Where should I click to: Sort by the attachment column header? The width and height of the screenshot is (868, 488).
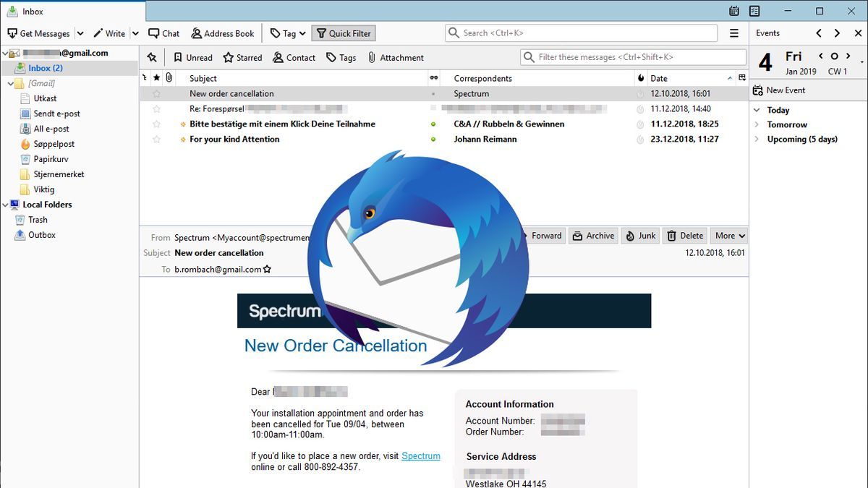click(169, 78)
